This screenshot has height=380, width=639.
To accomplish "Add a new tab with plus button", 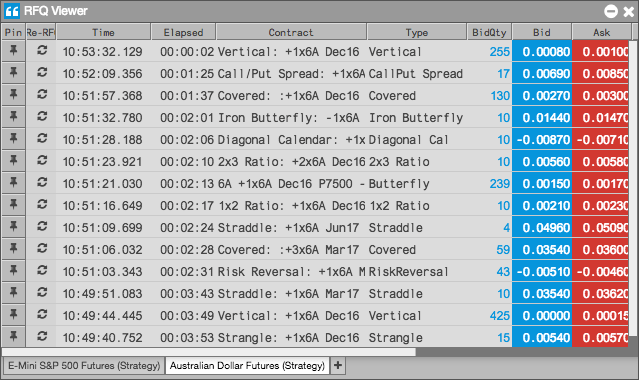I will coord(338,366).
